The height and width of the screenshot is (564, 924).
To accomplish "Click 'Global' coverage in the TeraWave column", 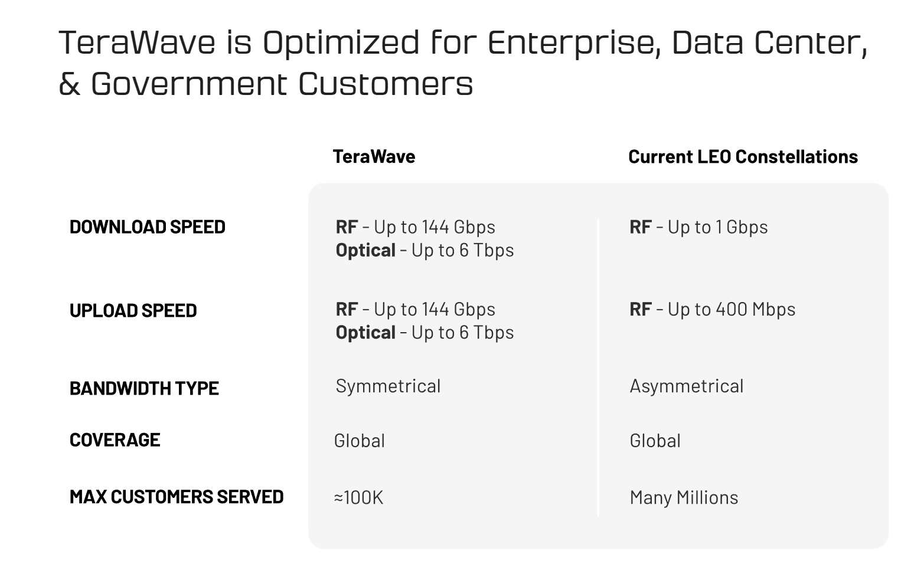I will tap(359, 441).
